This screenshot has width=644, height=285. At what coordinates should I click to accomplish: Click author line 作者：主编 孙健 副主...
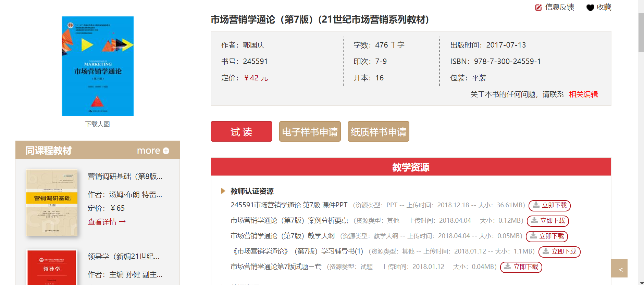pyautogui.click(x=125, y=274)
